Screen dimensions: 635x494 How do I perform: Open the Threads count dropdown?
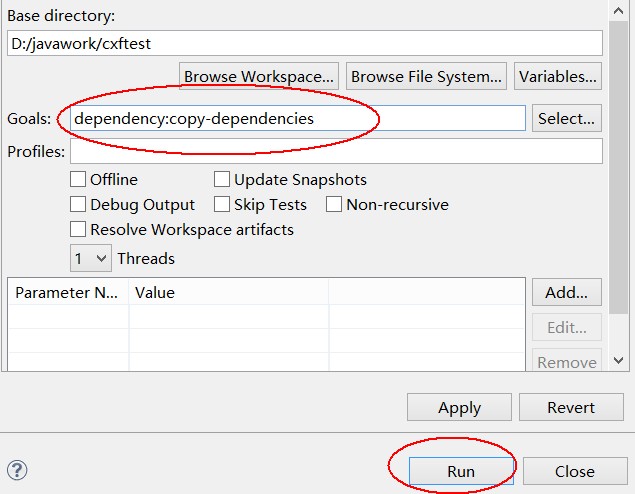90,258
